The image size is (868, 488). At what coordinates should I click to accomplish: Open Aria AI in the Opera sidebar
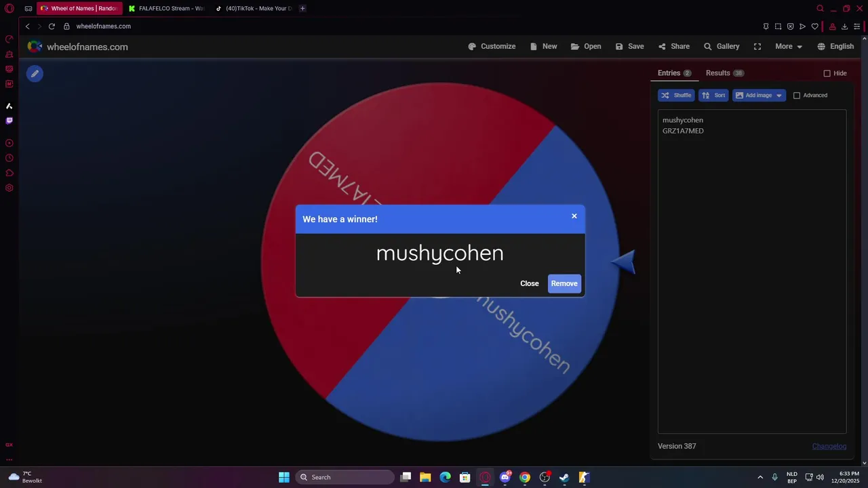[9, 106]
